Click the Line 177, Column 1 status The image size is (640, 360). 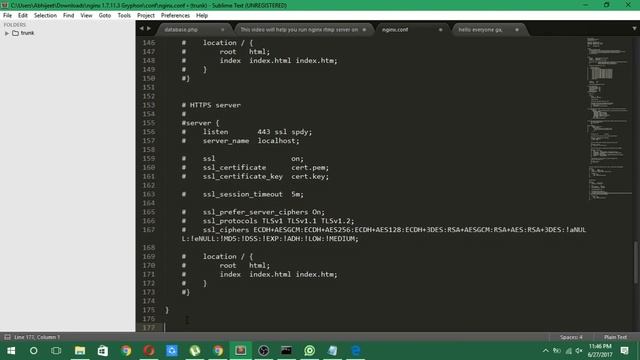click(37, 337)
